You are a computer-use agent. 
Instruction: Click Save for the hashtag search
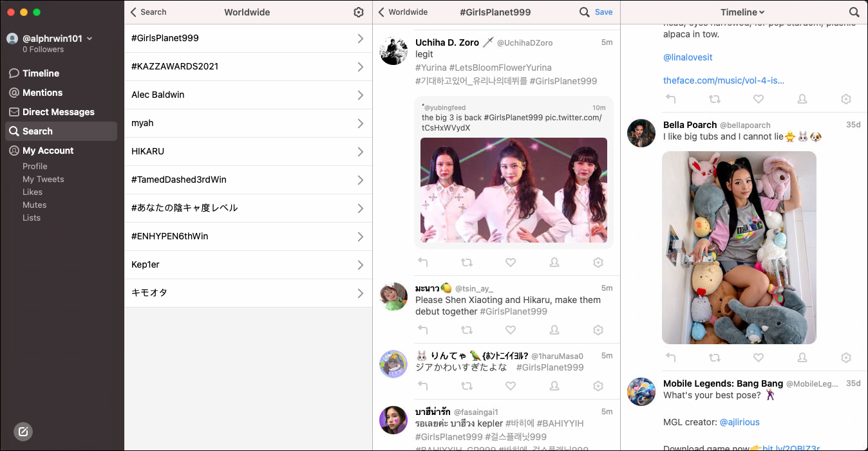coord(603,12)
